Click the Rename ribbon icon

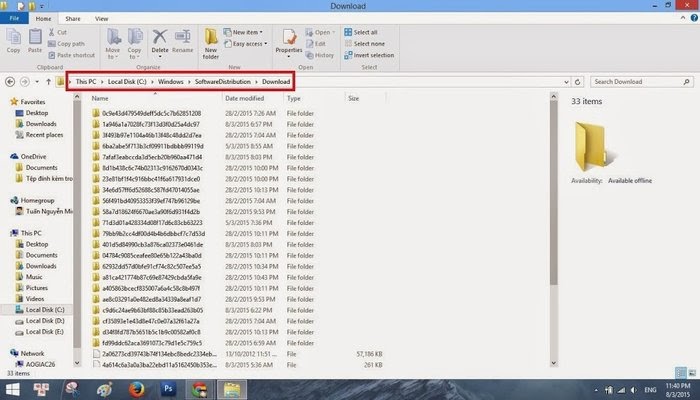tap(183, 41)
